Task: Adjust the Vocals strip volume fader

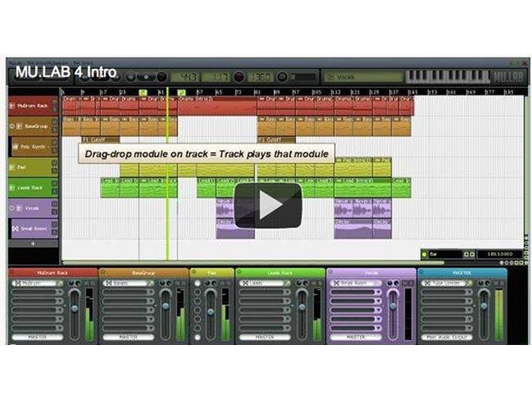Action: click(x=393, y=307)
